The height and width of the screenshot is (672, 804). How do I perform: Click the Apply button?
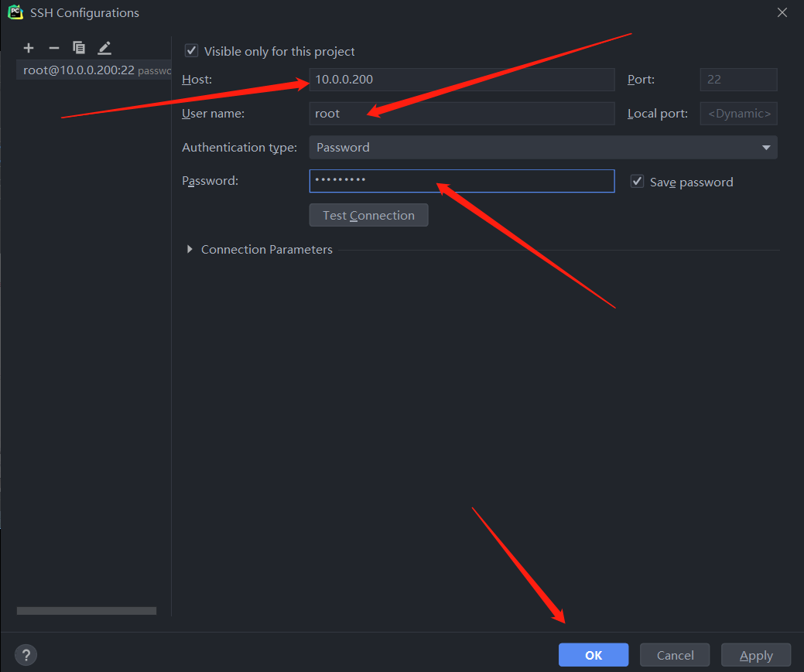pyautogui.click(x=756, y=655)
